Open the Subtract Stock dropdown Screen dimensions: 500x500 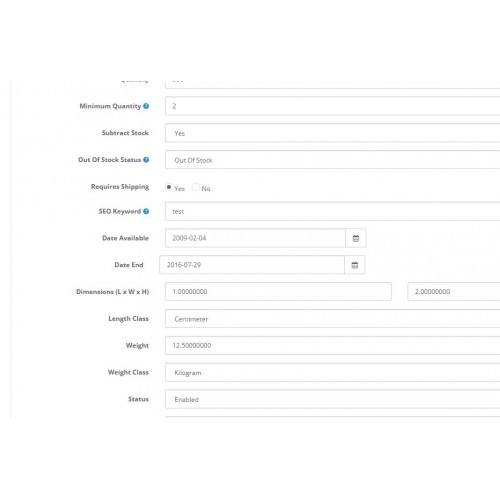tap(332, 133)
